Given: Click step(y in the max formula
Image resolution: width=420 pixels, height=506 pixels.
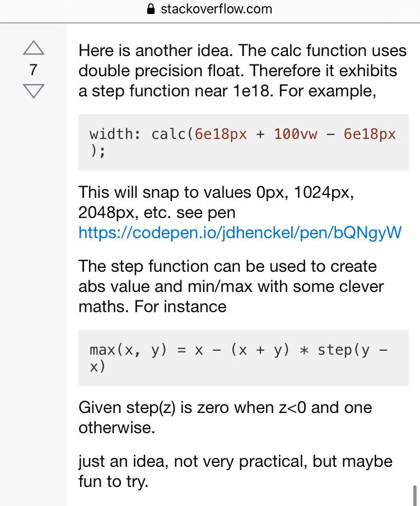Looking at the screenshot, I should point(343,350).
